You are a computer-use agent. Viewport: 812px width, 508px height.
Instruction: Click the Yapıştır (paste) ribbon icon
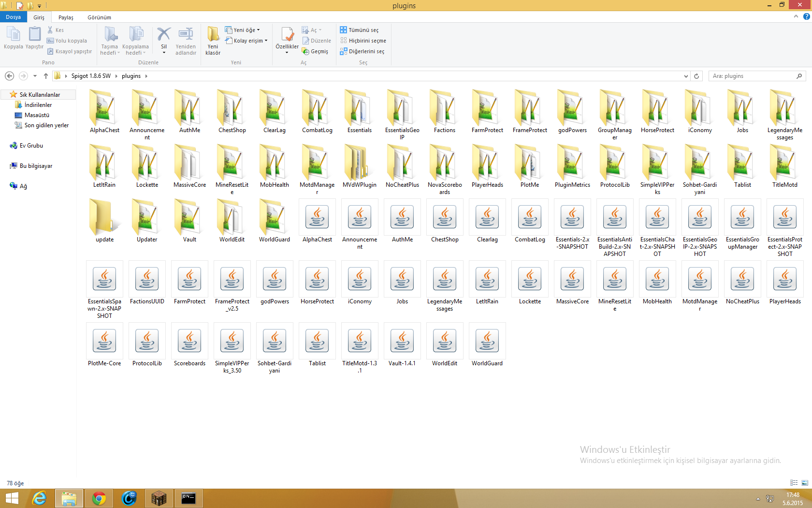point(34,35)
